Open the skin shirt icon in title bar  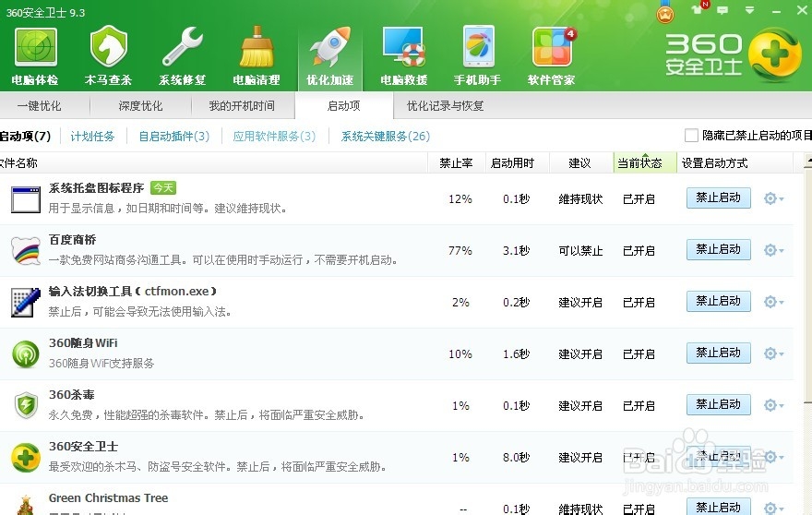699,8
